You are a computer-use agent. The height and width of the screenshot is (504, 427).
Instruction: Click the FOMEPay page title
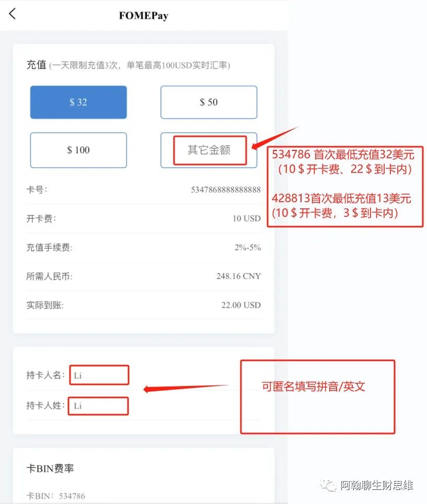tap(143, 16)
